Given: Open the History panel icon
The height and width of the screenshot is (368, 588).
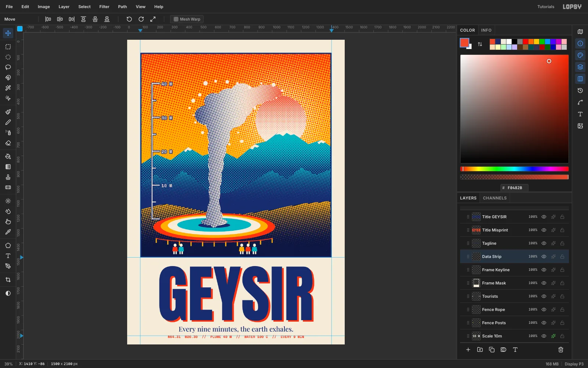Looking at the screenshot, I should click(580, 91).
